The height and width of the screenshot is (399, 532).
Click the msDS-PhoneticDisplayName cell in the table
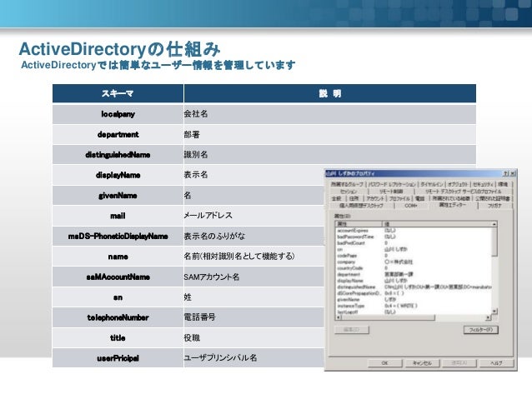point(118,237)
